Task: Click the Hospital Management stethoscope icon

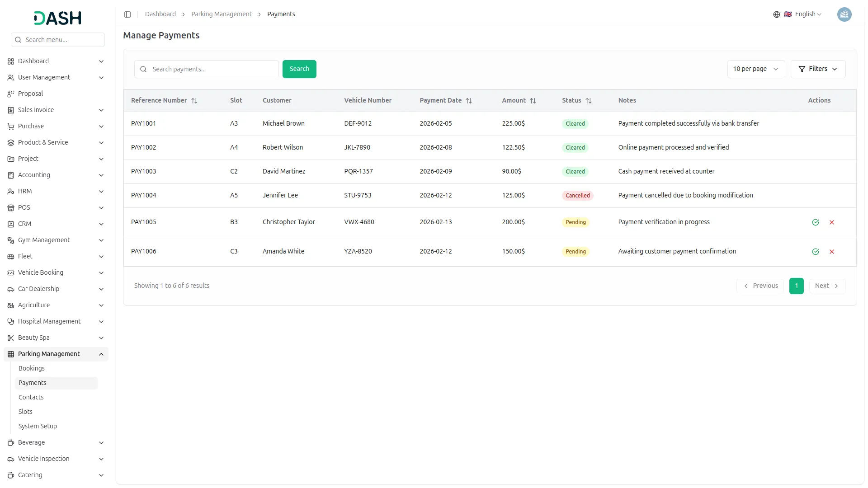Action: tap(11, 322)
